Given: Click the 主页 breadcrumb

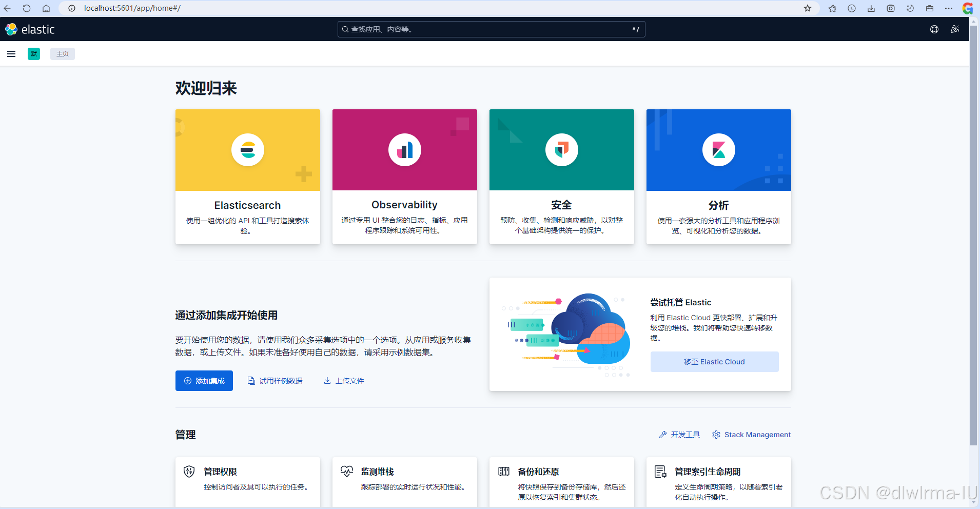Looking at the screenshot, I should pos(63,54).
